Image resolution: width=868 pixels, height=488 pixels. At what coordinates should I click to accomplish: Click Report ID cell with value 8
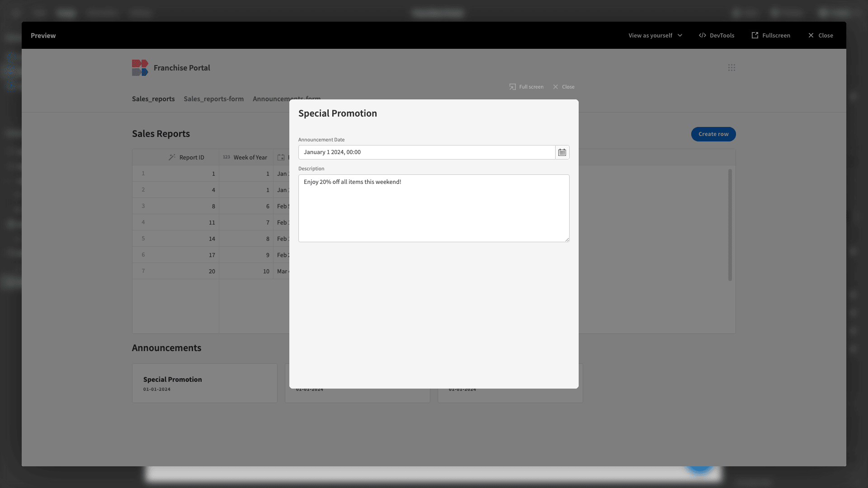pos(187,206)
